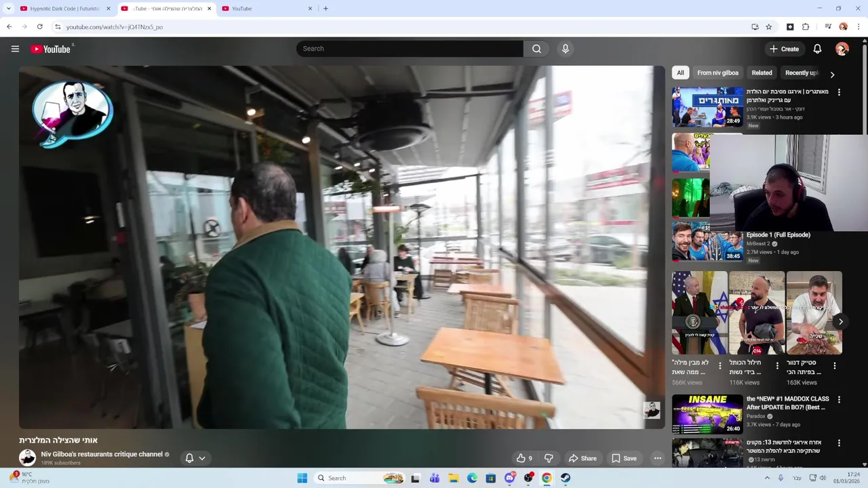
Task: Open the INSANE MADDOX CLASS thumbnail
Action: pyautogui.click(x=708, y=414)
